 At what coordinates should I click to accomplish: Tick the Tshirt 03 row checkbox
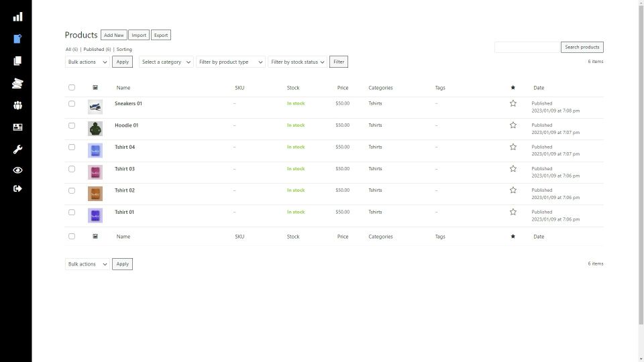coord(72,169)
